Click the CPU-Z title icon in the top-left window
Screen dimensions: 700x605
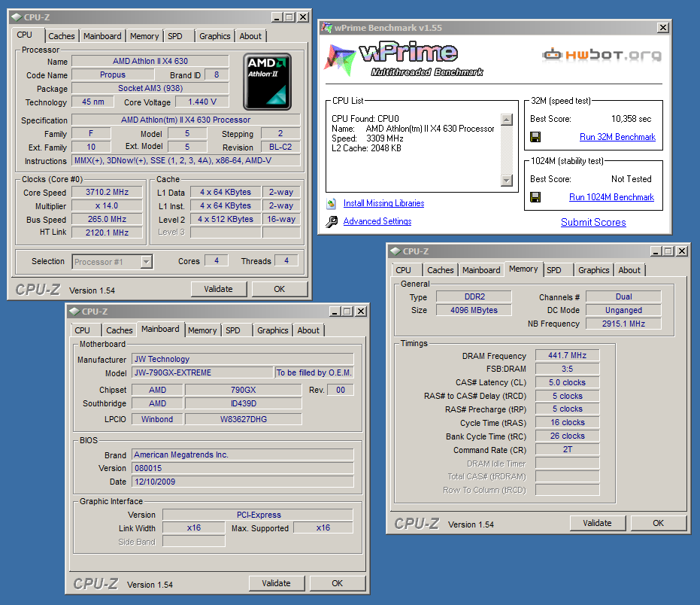[x=17, y=17]
